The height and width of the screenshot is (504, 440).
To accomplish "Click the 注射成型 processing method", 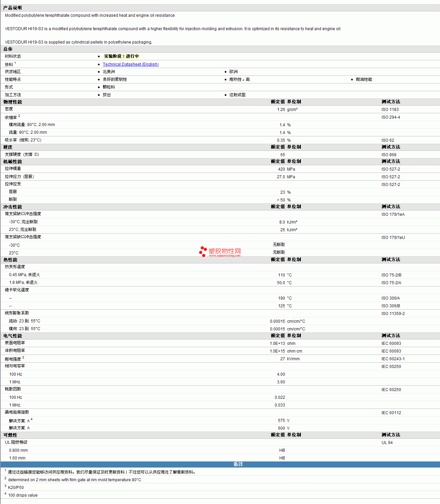I will click(237, 95).
